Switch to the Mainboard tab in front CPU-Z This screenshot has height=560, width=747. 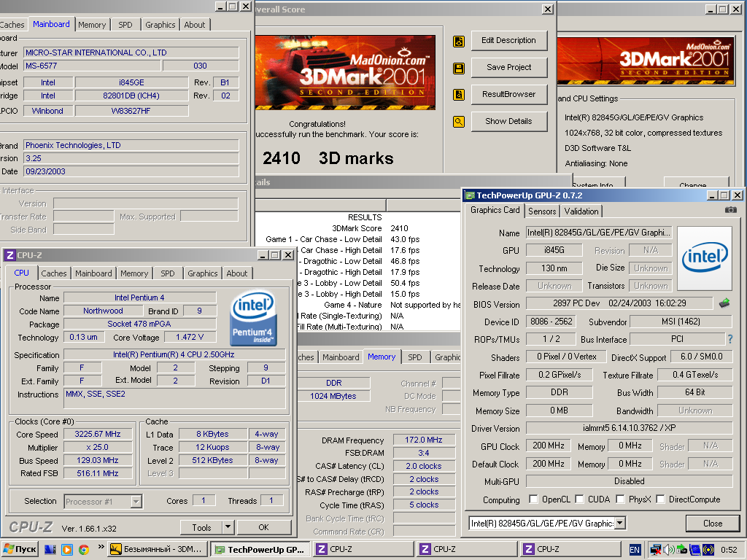[x=93, y=273]
